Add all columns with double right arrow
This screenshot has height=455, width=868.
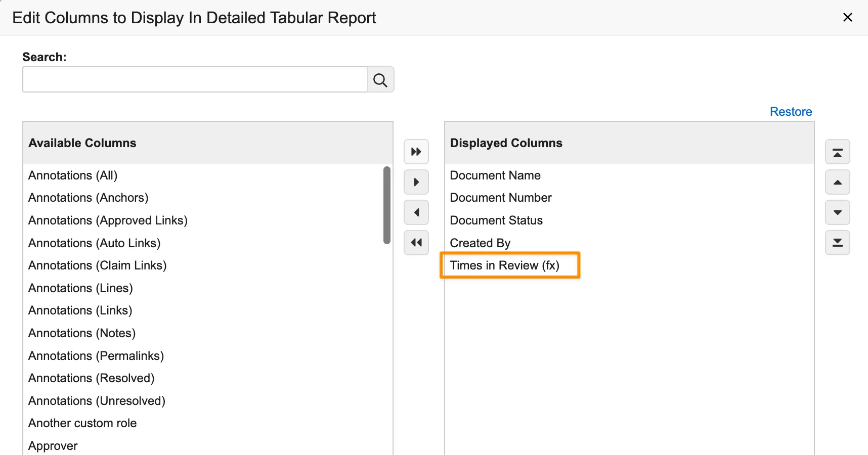coord(416,152)
